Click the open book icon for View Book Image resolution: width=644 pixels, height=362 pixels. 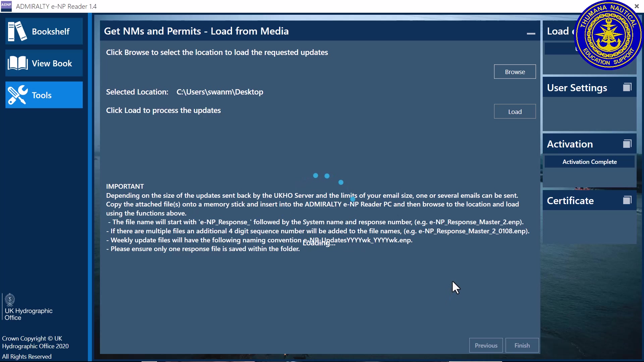click(17, 63)
